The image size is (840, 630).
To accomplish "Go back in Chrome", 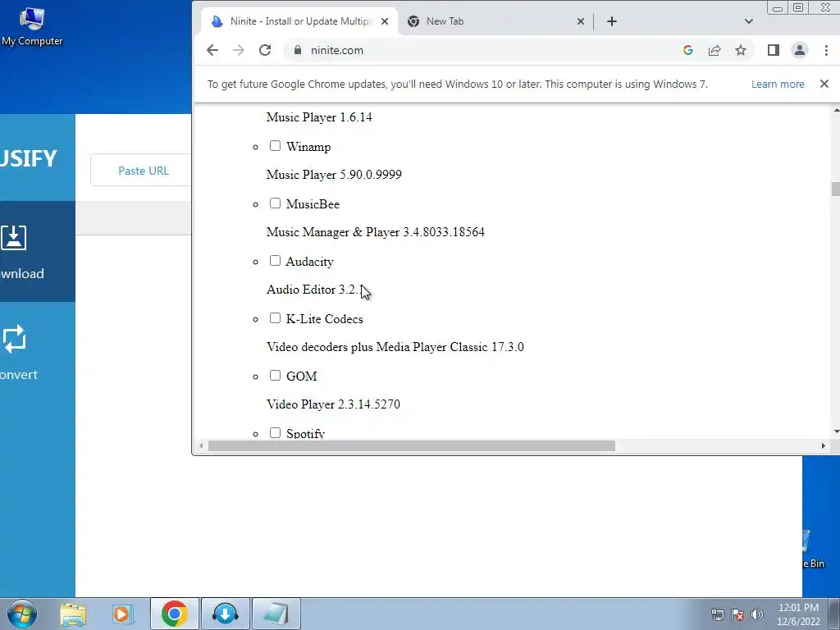I will coord(212,50).
